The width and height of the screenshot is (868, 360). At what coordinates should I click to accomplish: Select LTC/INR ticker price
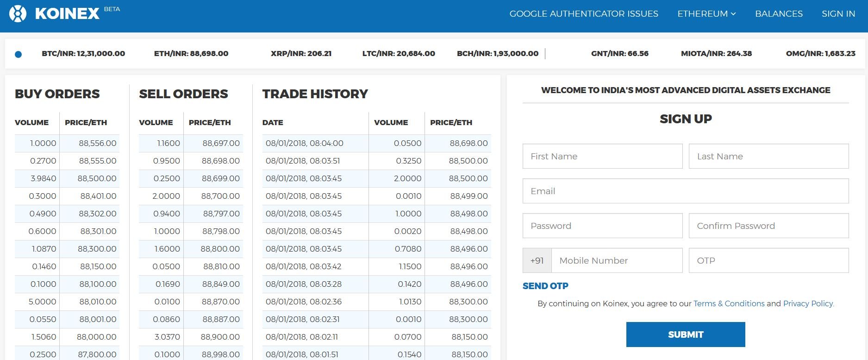point(399,53)
